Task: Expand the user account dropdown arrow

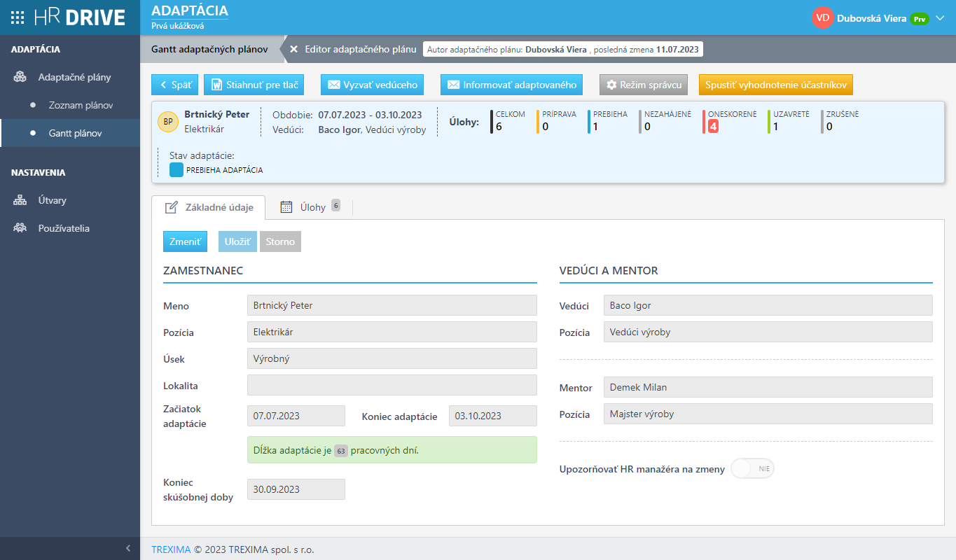Action: coord(940,18)
